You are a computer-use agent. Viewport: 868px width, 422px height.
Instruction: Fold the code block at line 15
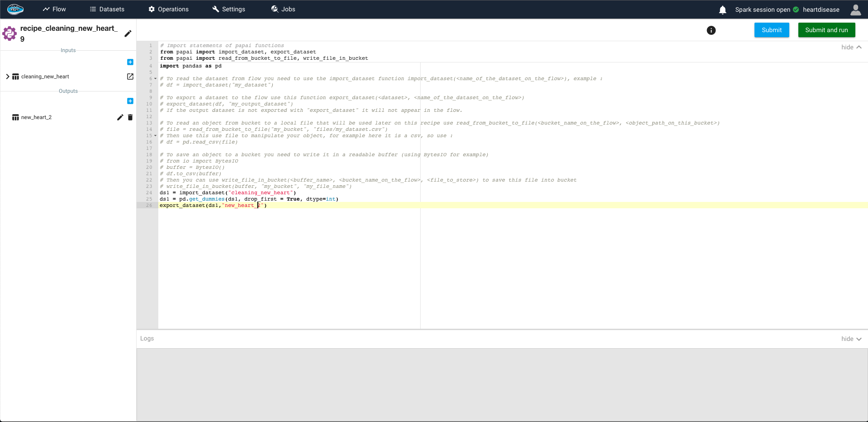[x=156, y=136]
